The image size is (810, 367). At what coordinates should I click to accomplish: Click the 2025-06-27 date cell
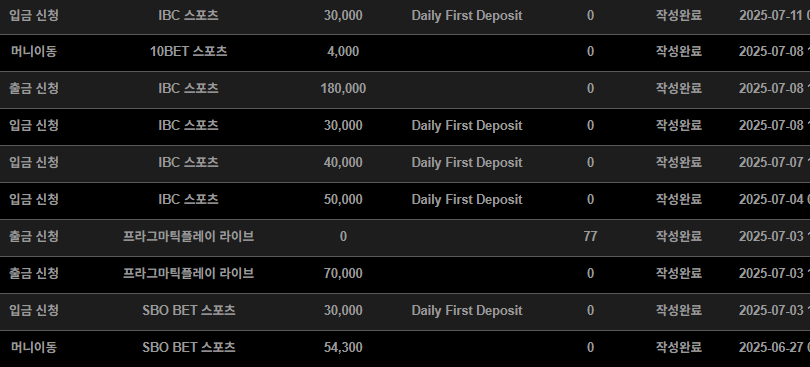pyautogui.click(x=774, y=347)
